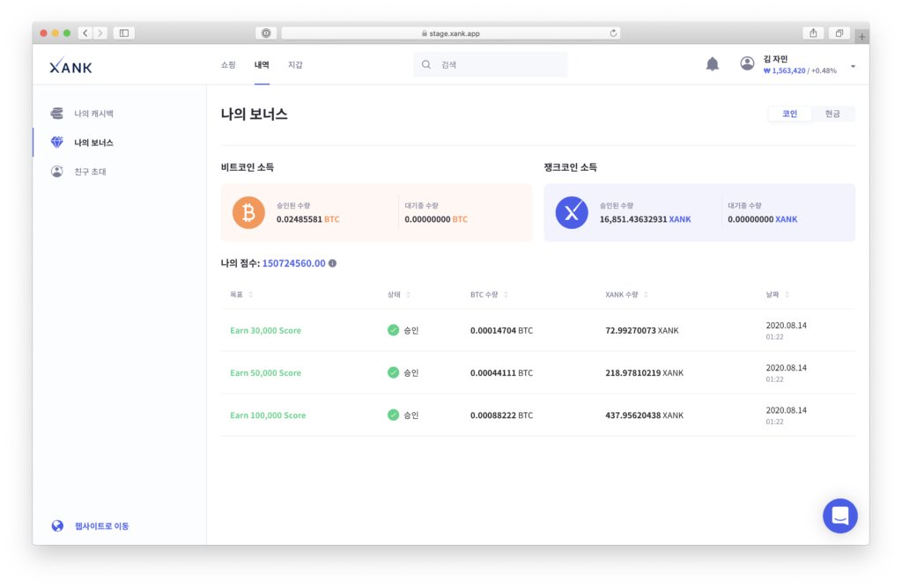Viewport: 902px width, 588px height.
Task: Click the score info icon
Action: (x=332, y=263)
